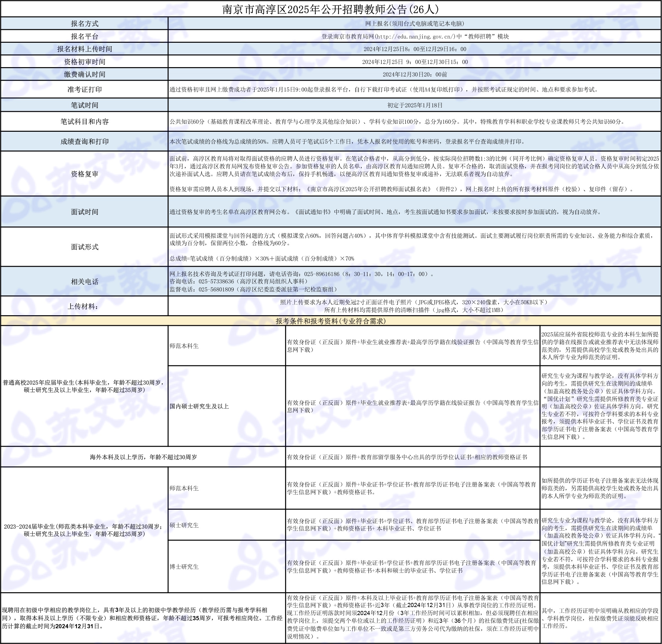This screenshot has width=662, height=644.
Task: Click the 监督电话：025-56801809 line
Action: (x=254, y=289)
